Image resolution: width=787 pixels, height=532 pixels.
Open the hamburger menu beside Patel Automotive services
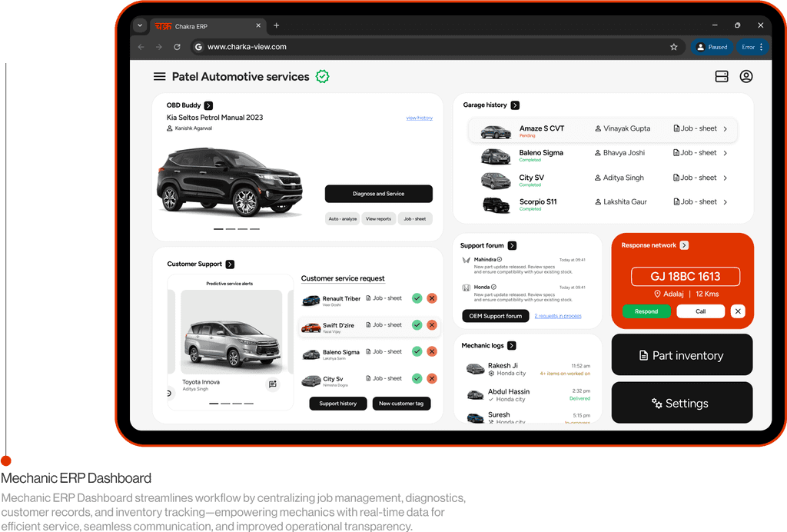(x=159, y=76)
